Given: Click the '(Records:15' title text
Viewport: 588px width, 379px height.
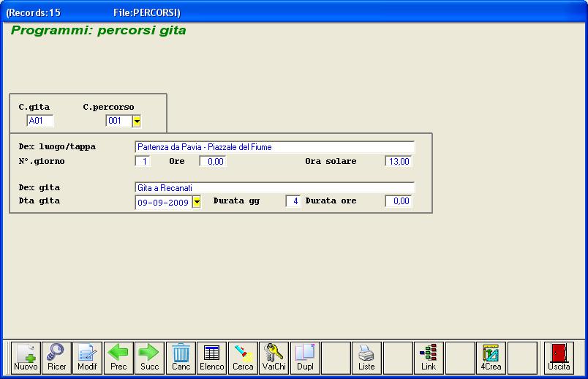Looking at the screenshot, I should [33, 12].
